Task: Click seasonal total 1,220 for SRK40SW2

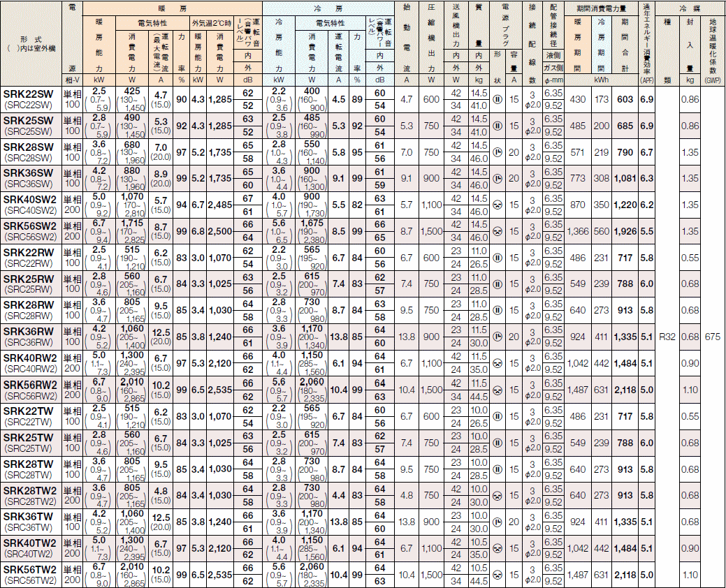Action: 625,205
